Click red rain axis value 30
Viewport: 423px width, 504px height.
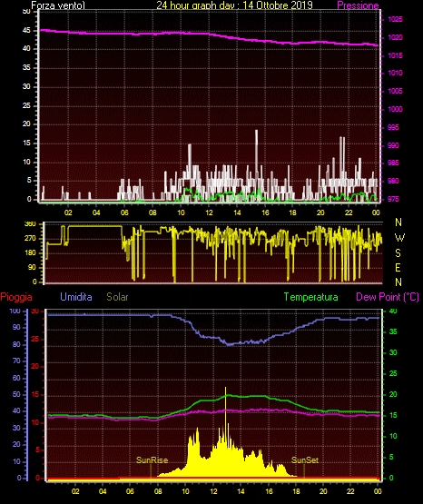click(x=35, y=311)
